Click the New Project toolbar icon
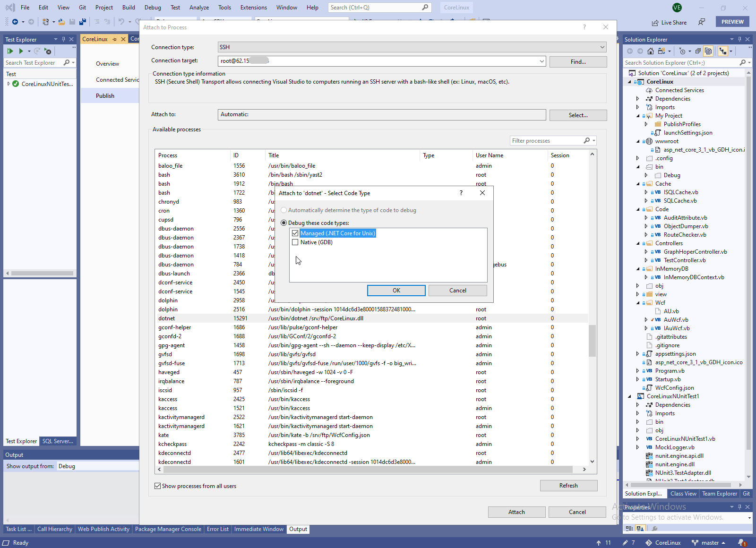Screen dimensions: 756x548 45,22
